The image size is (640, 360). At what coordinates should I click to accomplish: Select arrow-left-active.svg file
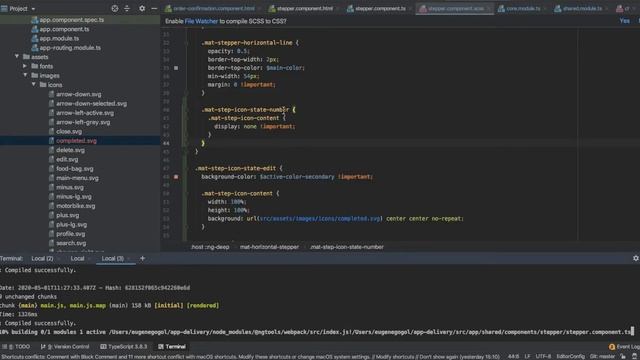point(85,113)
